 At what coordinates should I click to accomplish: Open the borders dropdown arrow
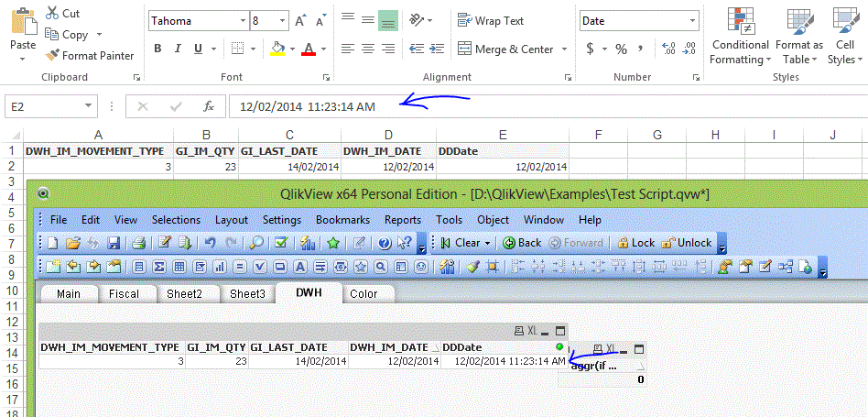[x=253, y=49]
